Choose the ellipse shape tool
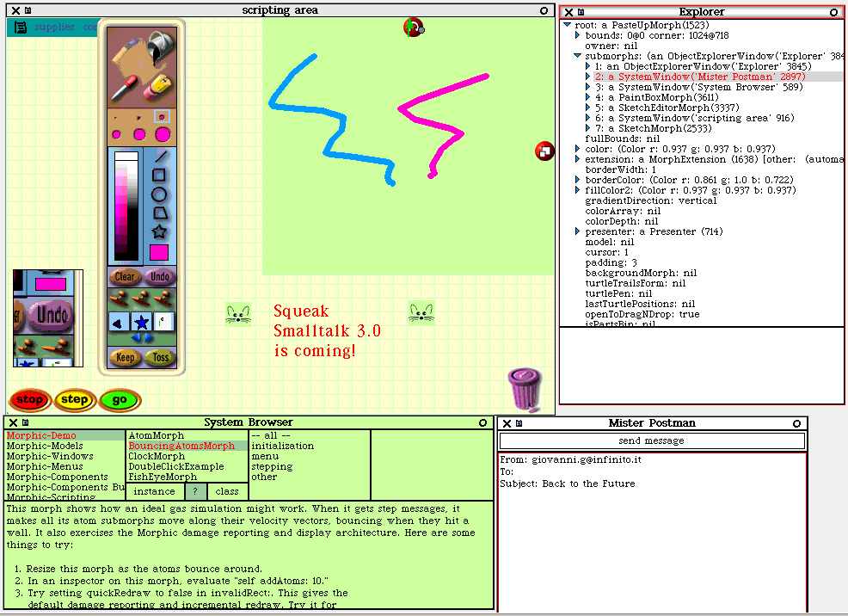 point(159,194)
